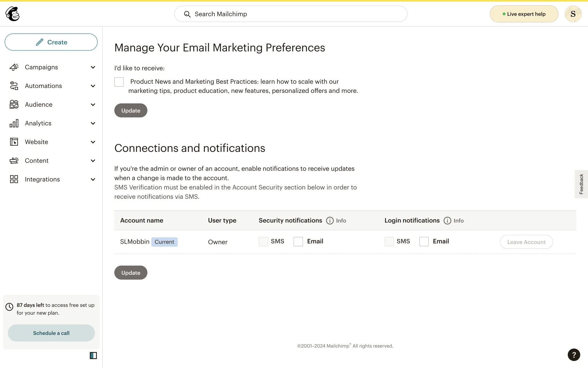The width and height of the screenshot is (588, 368).
Task: Click the Audience people icon
Action: [14, 105]
